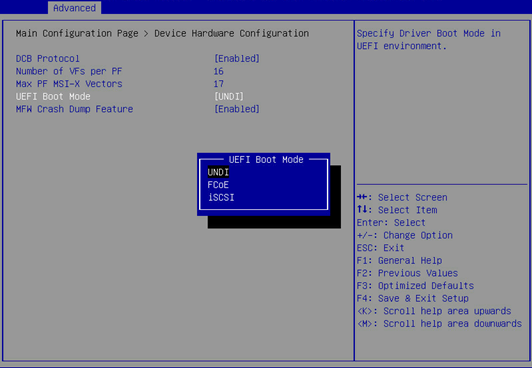This screenshot has height=368, width=532.
Task: Open MFW Crash Dump Feature [Enabled] value
Action: pyautogui.click(x=237, y=109)
